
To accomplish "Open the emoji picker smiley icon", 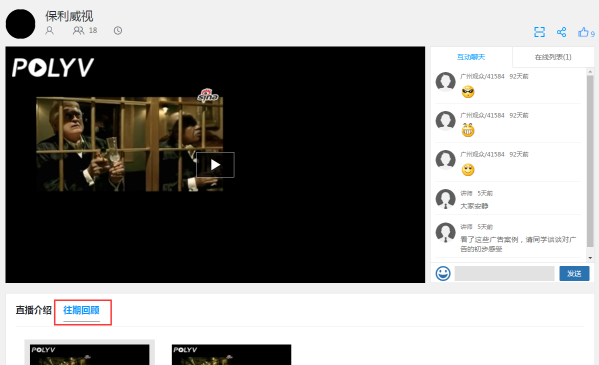I will (443, 273).
